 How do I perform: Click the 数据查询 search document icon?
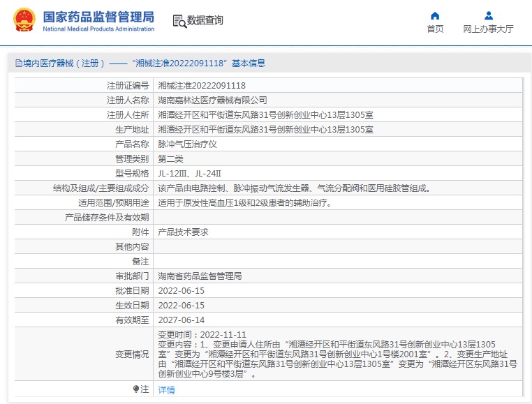pos(179,21)
